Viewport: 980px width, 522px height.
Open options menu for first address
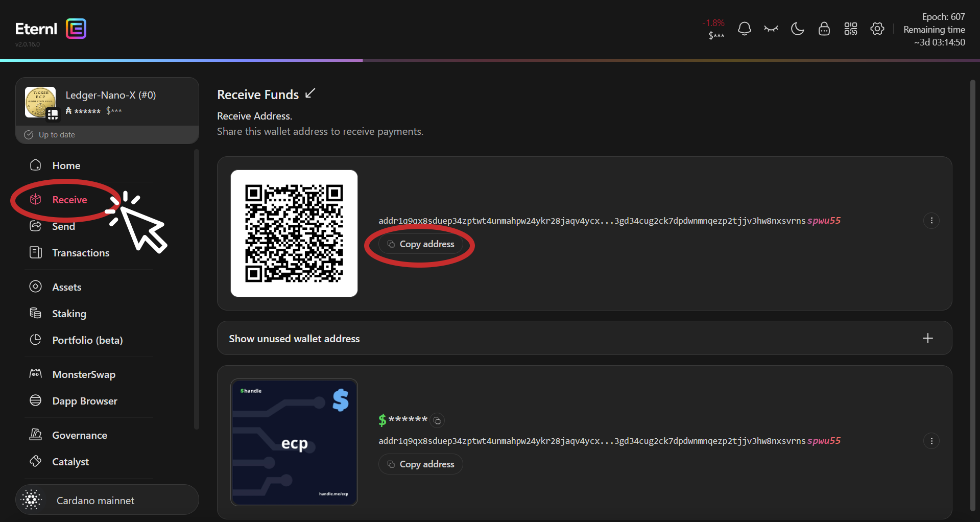931,221
